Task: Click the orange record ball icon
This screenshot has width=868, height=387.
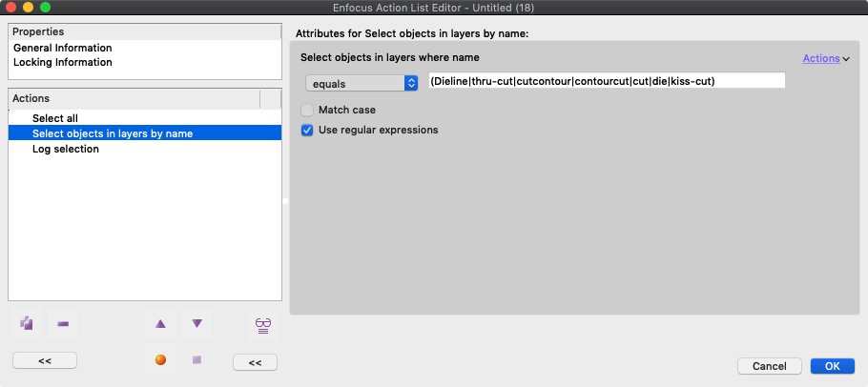Action: pos(160,360)
